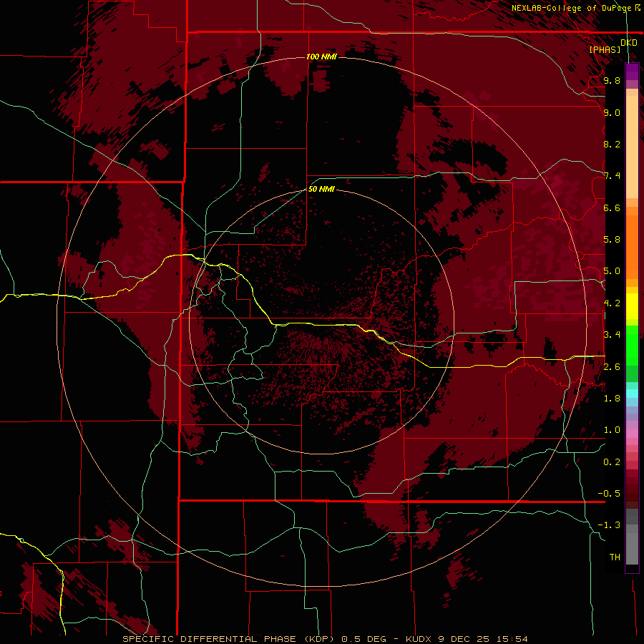Click the OKD label above the legend
The width and height of the screenshot is (644, 644).
click(x=628, y=43)
